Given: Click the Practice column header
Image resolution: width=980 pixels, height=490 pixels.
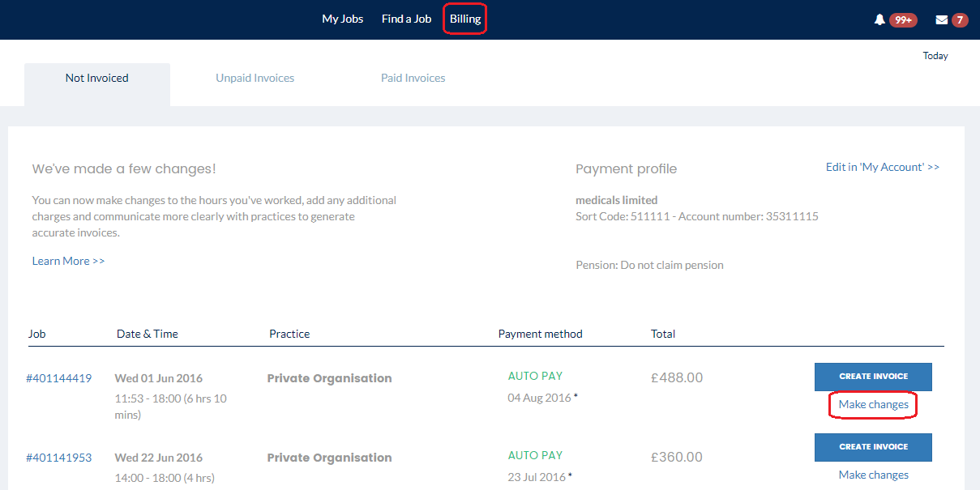Looking at the screenshot, I should pyautogui.click(x=289, y=334).
